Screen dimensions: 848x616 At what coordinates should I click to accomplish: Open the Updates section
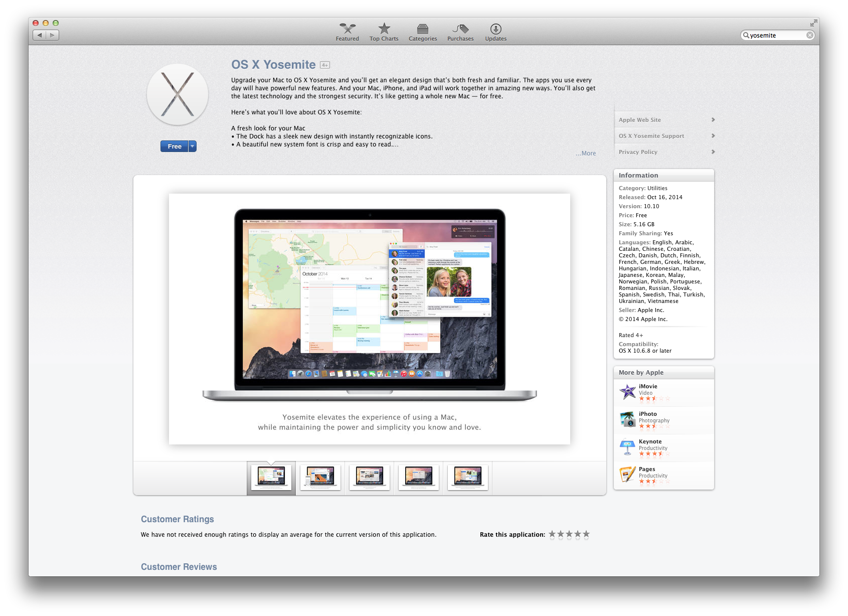click(495, 32)
